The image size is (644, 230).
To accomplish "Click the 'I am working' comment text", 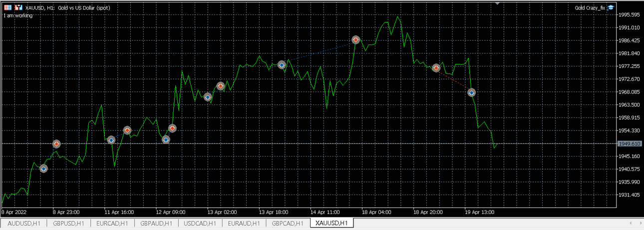I will pyautogui.click(x=18, y=15).
